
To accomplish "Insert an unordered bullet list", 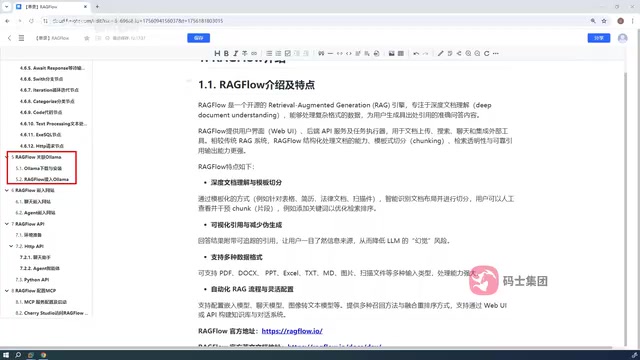I will (269, 53).
